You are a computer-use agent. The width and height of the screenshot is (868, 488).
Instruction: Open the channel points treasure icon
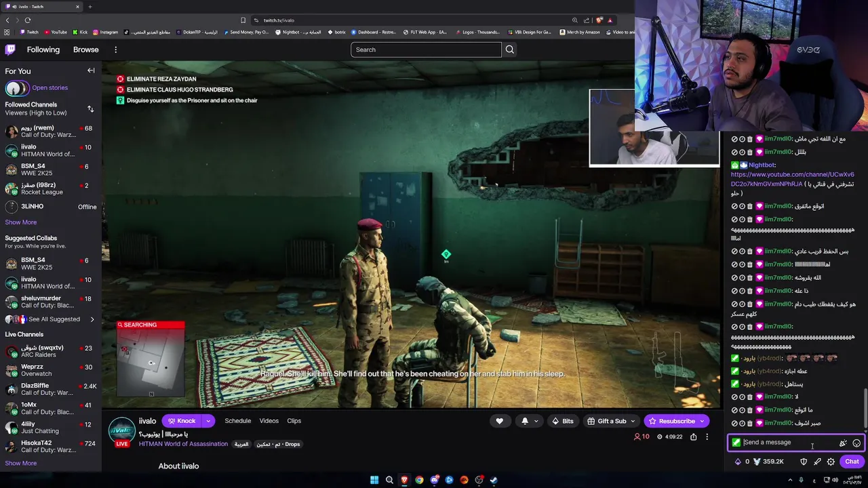(x=757, y=462)
